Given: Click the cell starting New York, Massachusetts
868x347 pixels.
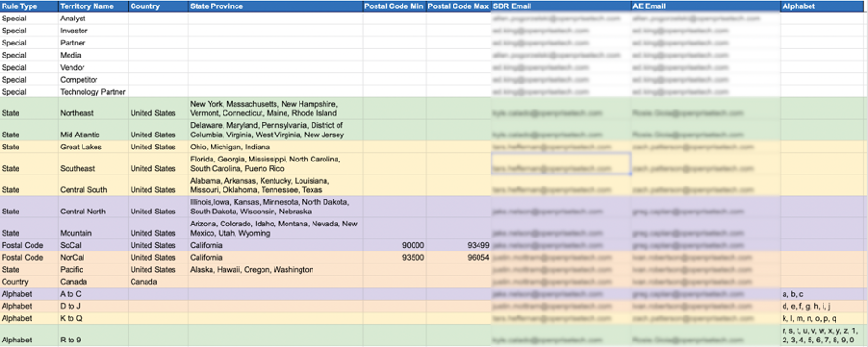Looking at the screenshot, I should click(x=275, y=109).
